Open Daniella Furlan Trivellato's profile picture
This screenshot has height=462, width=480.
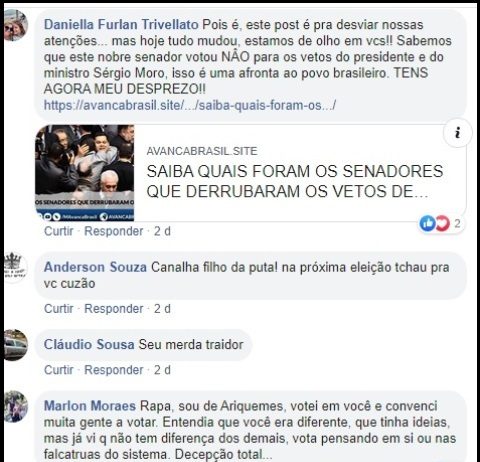[16, 25]
